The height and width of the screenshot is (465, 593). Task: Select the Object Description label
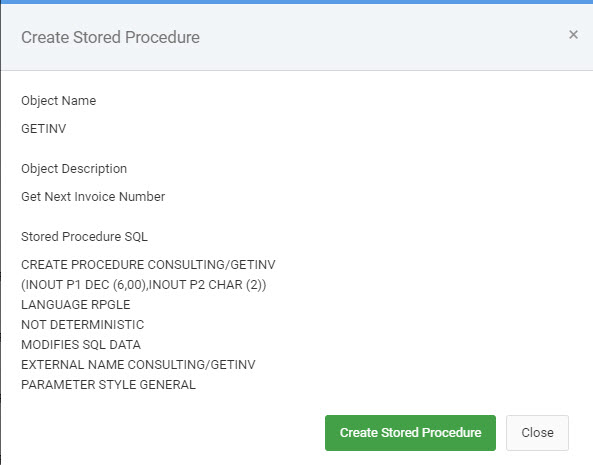coord(74,169)
